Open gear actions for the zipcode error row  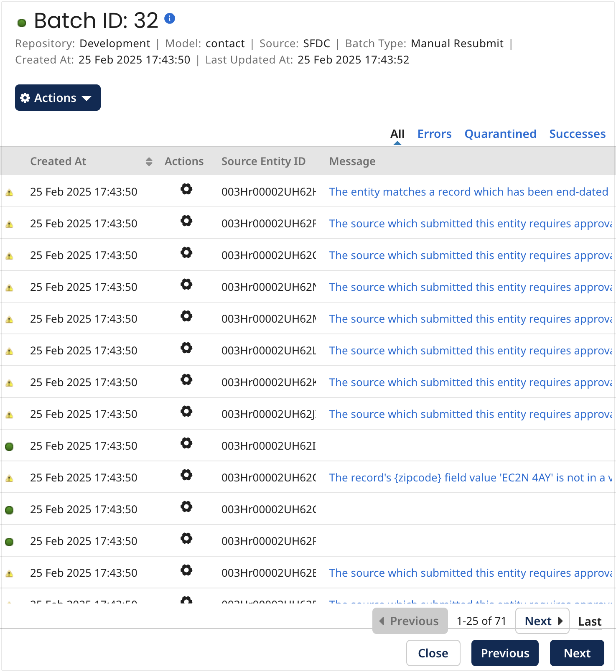tap(186, 475)
